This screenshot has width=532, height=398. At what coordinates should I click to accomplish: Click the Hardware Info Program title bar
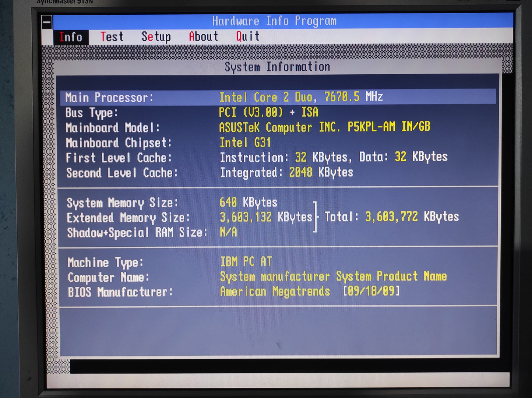(274, 21)
